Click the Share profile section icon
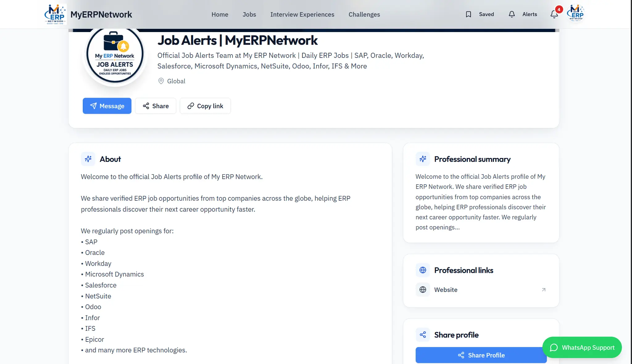This screenshot has width=632, height=364. coord(423,335)
